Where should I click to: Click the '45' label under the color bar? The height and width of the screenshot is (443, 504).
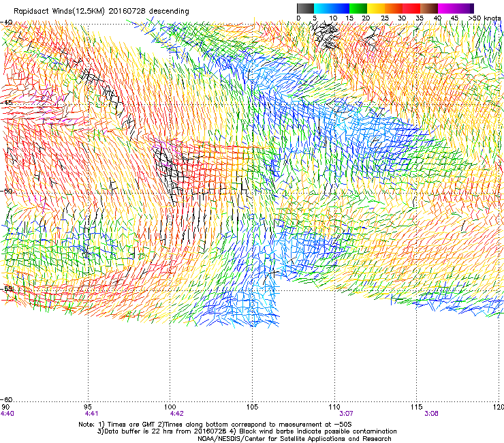[454, 18]
